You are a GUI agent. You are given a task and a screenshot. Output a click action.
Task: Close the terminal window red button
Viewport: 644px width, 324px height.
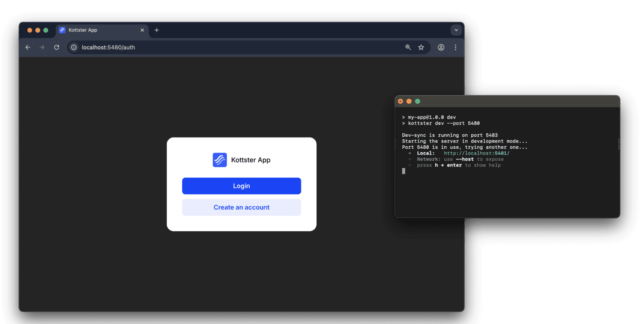coord(400,101)
